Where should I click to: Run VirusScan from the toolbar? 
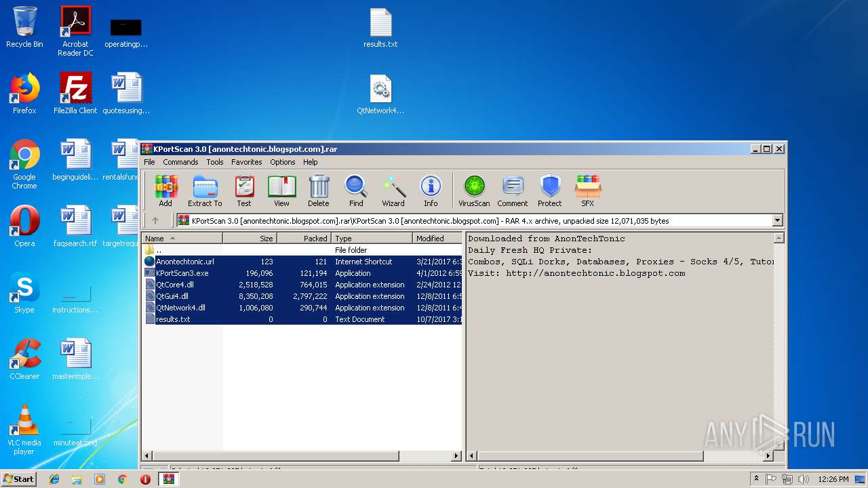click(x=474, y=190)
